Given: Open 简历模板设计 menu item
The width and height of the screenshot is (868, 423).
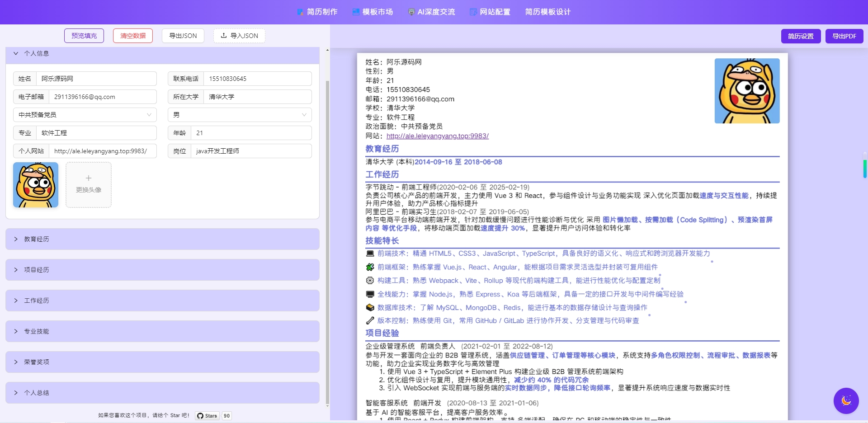Looking at the screenshot, I should click(547, 12).
